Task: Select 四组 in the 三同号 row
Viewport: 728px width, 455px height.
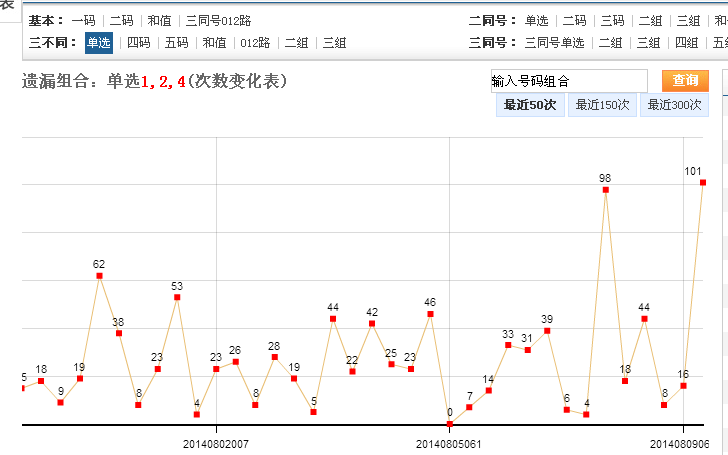Action: point(686,42)
